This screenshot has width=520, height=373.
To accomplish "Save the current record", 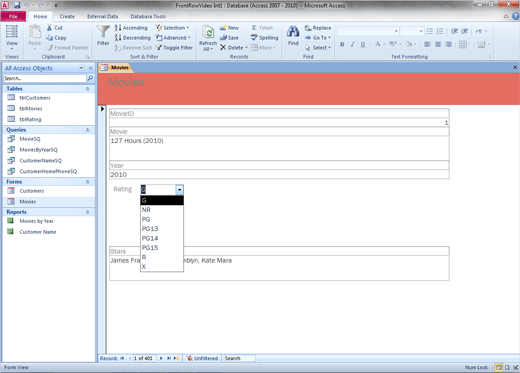I will click(x=229, y=38).
